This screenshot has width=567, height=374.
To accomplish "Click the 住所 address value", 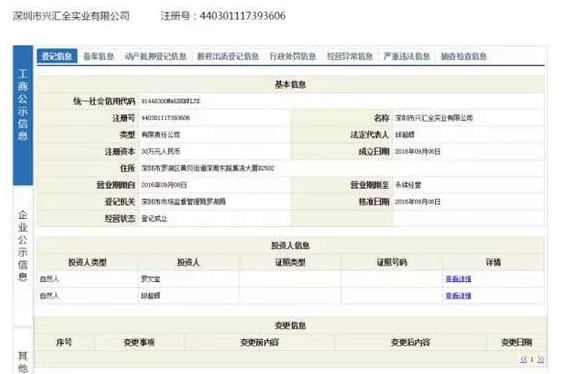I will coord(208,168).
